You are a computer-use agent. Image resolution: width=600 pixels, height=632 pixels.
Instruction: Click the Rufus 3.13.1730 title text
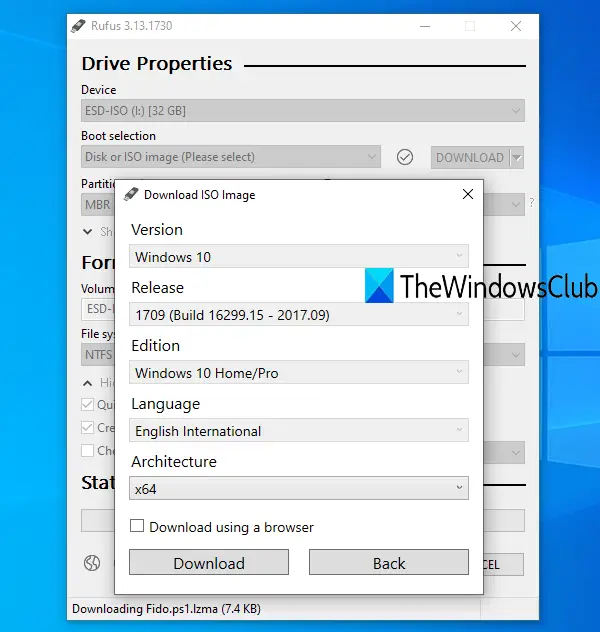point(131,26)
